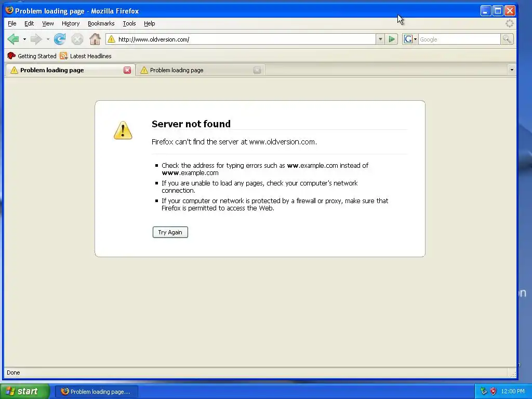The height and width of the screenshot is (399, 532).
Task: Click the Server not found heading
Action: [x=191, y=124]
